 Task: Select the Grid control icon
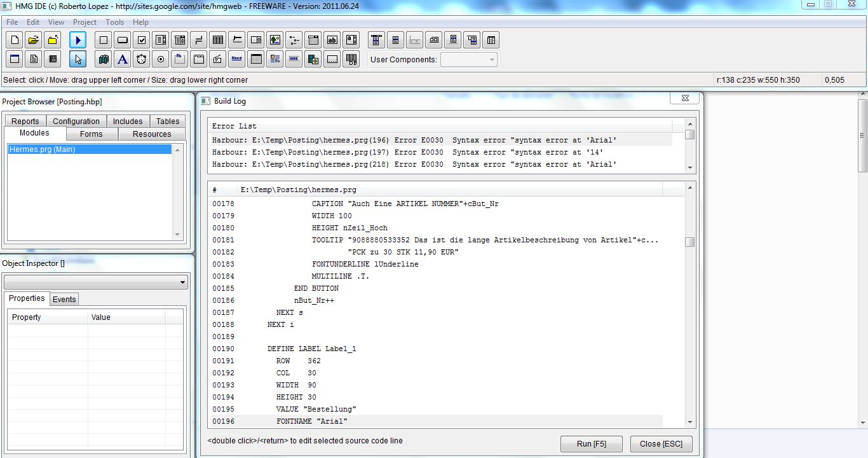click(x=218, y=40)
